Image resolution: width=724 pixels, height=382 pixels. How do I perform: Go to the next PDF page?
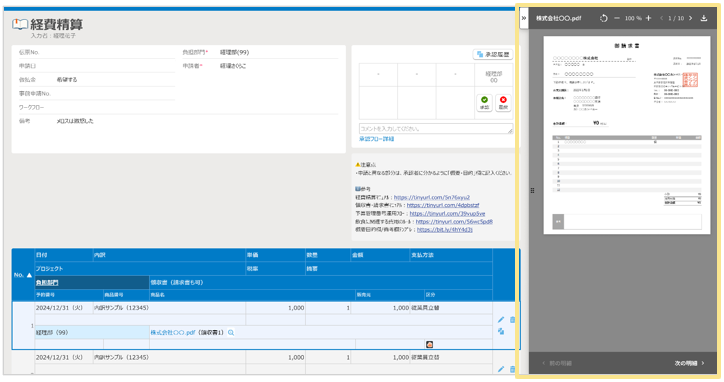pos(691,18)
